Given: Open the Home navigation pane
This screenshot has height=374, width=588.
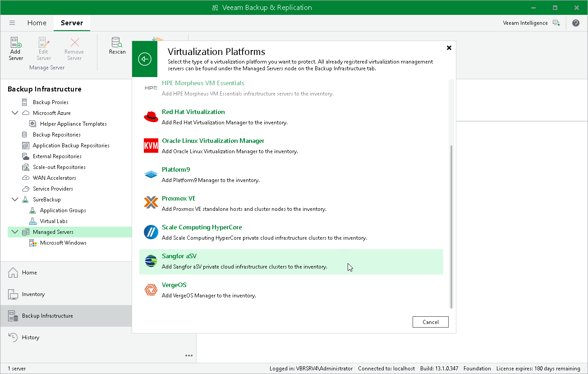Looking at the screenshot, I should tap(66, 273).
